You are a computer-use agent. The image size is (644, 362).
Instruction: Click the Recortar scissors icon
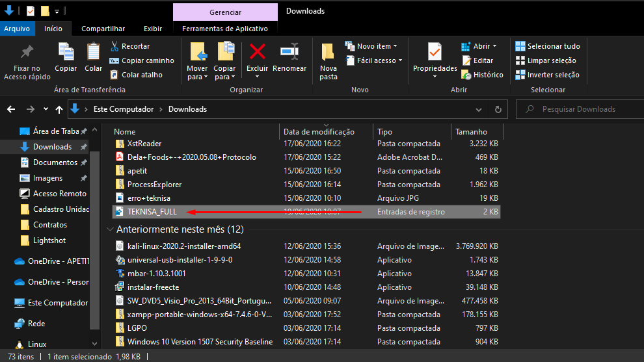pyautogui.click(x=114, y=46)
